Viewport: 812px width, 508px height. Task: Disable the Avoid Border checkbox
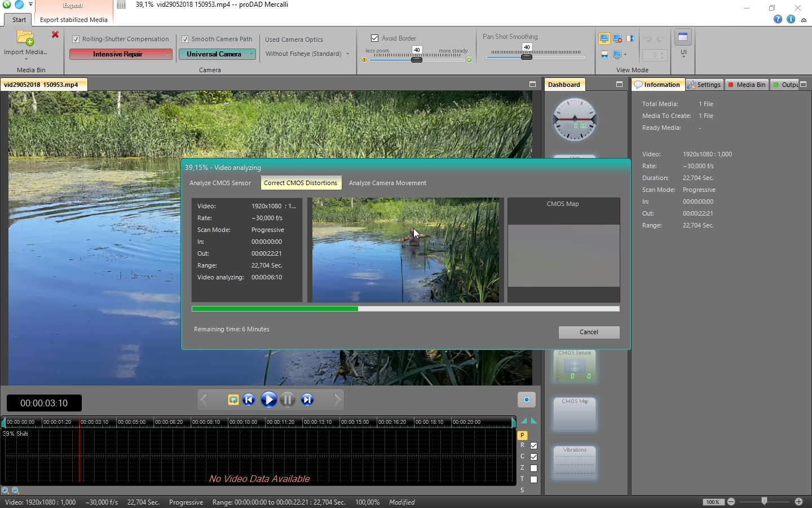(x=374, y=38)
